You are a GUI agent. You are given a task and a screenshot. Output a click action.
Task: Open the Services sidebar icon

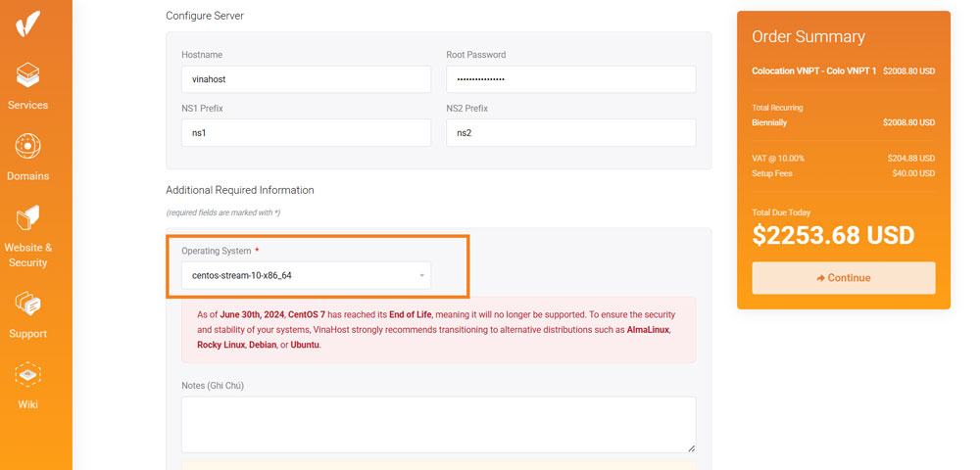tap(27, 75)
